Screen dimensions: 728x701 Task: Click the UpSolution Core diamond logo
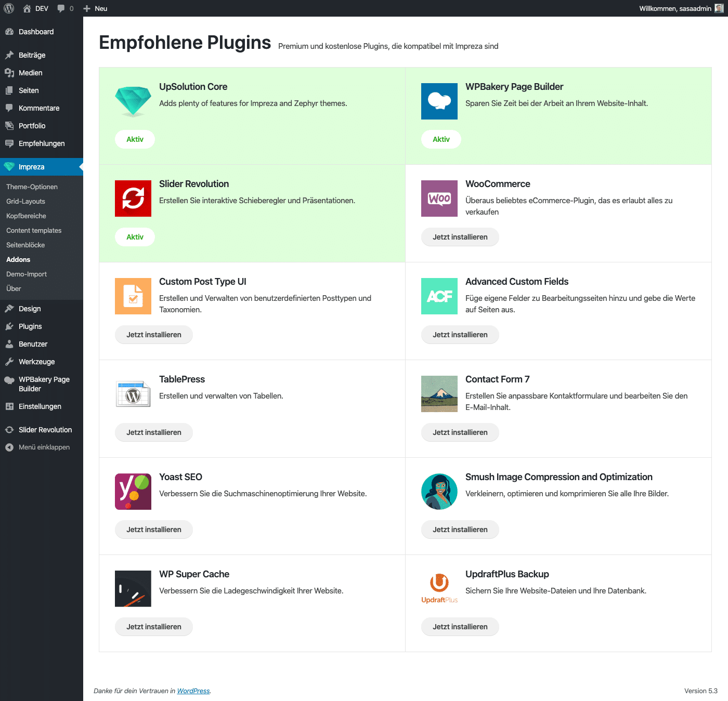[133, 101]
